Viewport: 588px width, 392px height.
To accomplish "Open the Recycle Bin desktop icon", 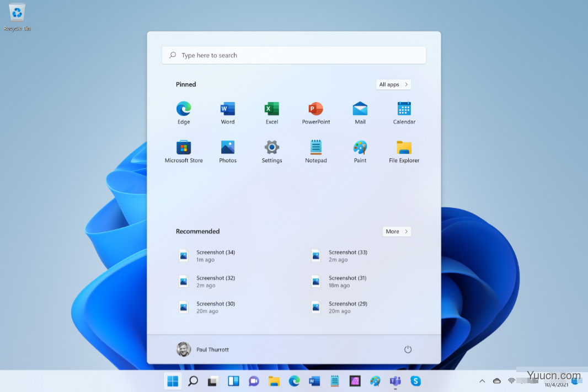I will 17,17.
